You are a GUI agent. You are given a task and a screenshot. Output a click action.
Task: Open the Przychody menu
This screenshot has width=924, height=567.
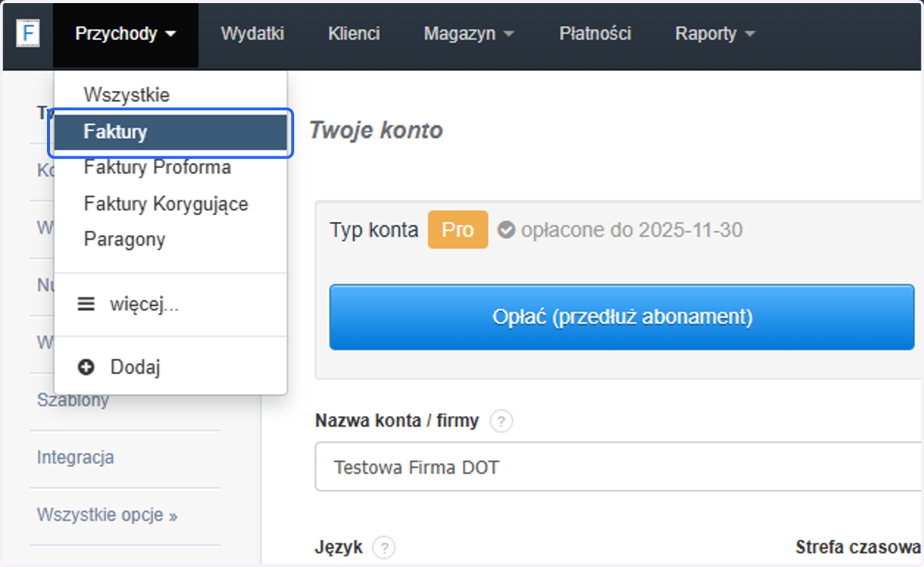pos(126,34)
